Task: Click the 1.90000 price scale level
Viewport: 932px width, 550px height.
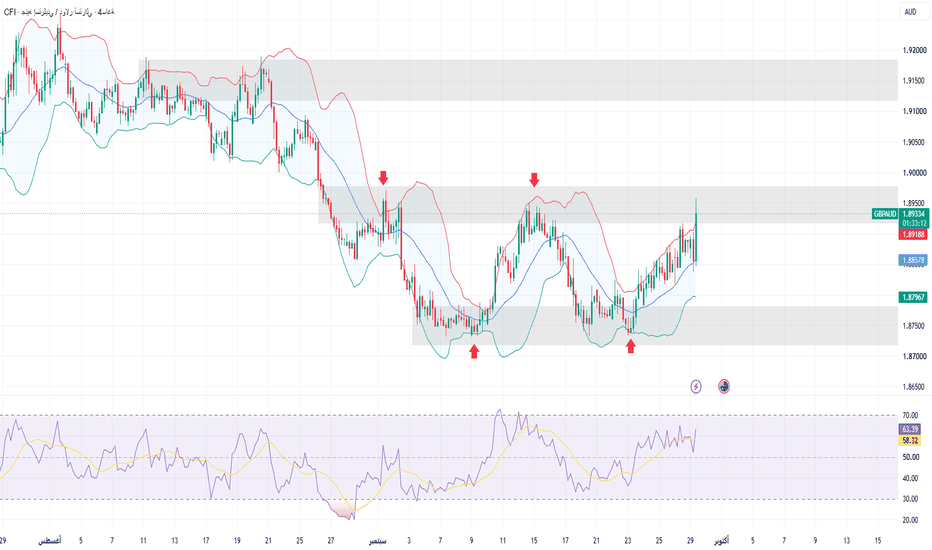Action: tap(914, 173)
